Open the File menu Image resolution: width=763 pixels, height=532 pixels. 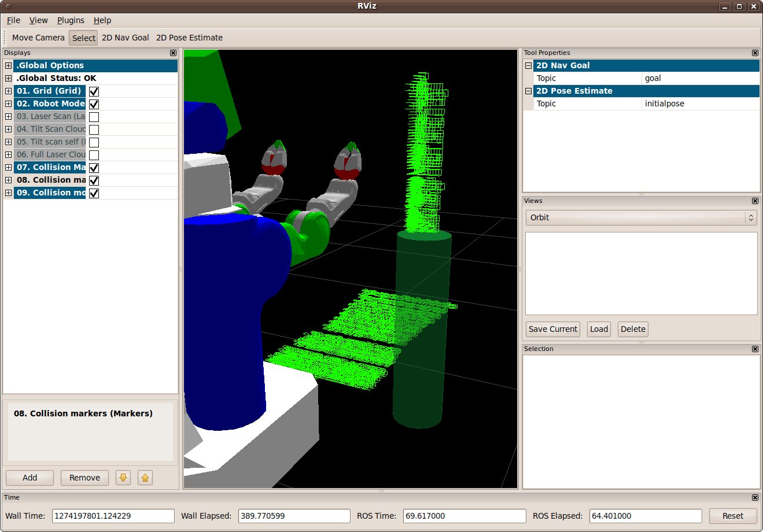pyautogui.click(x=13, y=20)
